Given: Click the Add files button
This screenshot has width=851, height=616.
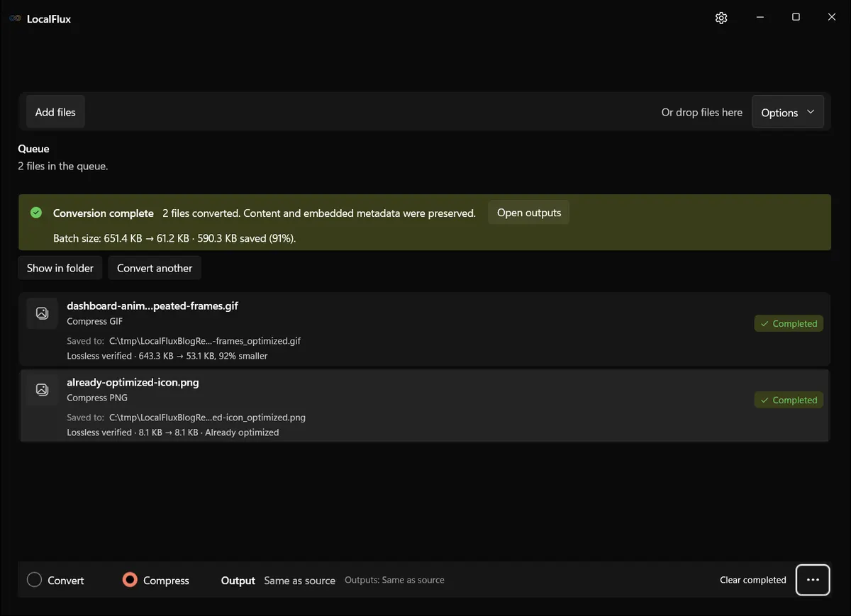Looking at the screenshot, I should tap(55, 112).
